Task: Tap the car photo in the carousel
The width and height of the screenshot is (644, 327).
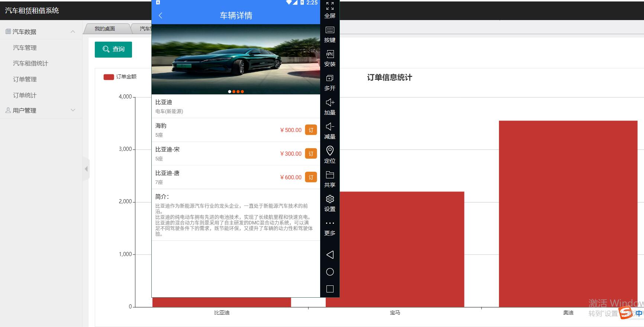Action: tap(236, 59)
